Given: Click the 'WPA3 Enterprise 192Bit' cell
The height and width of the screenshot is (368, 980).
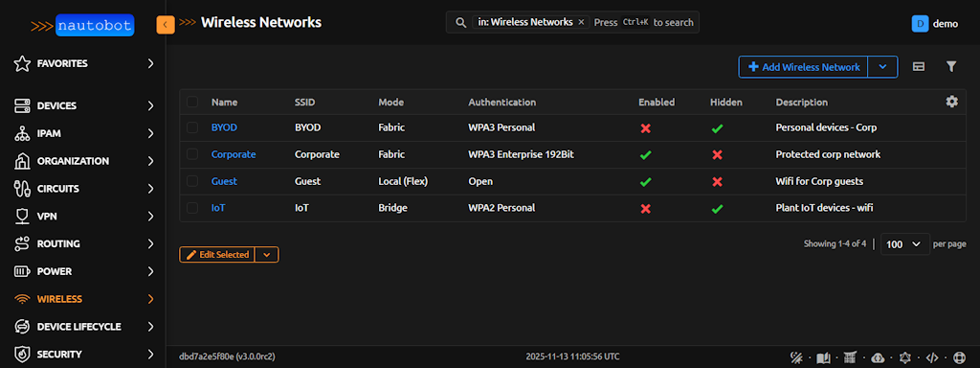Looking at the screenshot, I should tap(521, 154).
